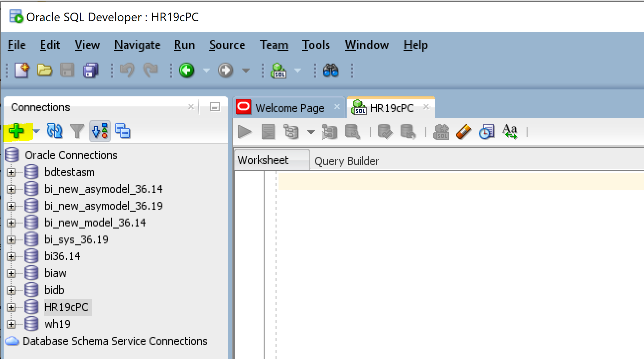Open the Forward navigation dropdown arrow
The height and width of the screenshot is (359, 644).
tap(245, 70)
